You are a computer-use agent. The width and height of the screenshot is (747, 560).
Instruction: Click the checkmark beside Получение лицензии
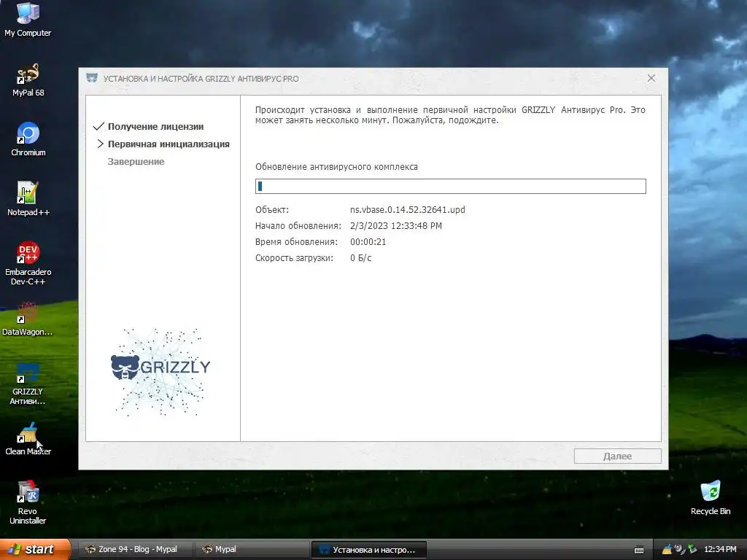98,126
